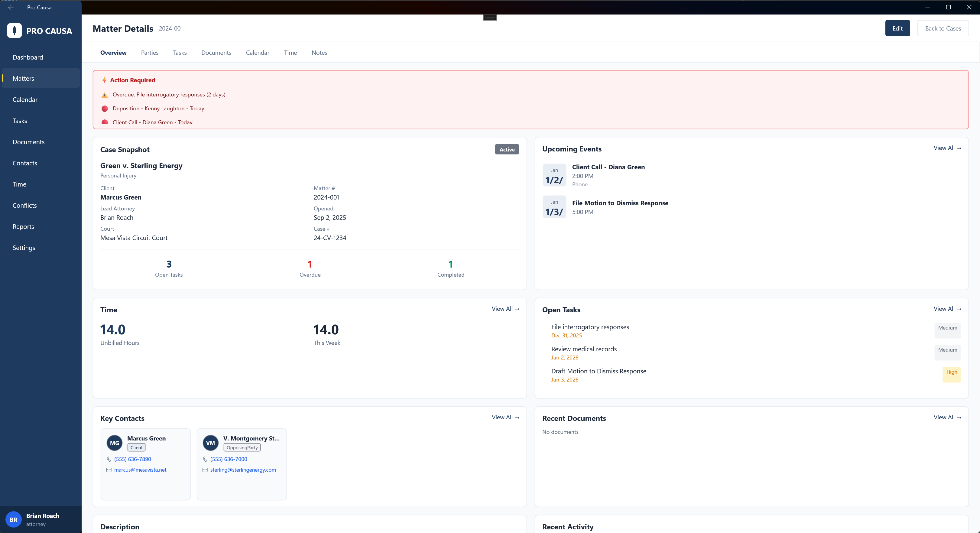Click the back arrow beside Pro Causa header

point(10,7)
